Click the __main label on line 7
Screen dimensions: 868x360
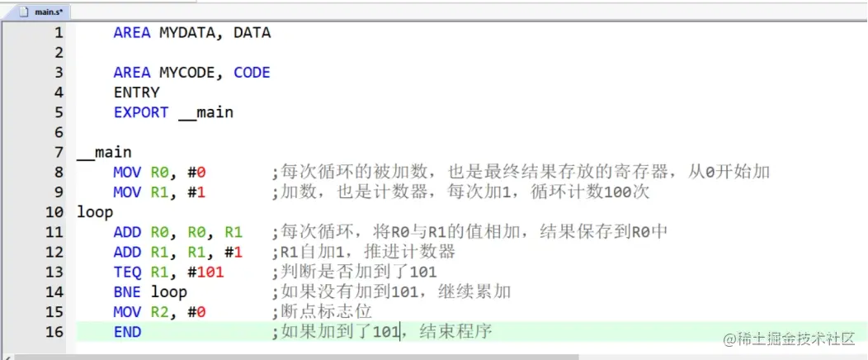tap(104, 153)
